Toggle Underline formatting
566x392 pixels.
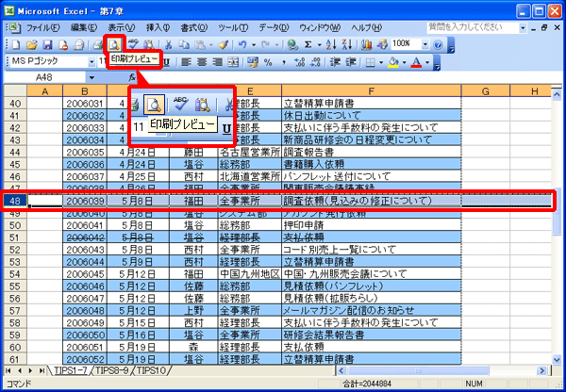pyautogui.click(x=166, y=63)
